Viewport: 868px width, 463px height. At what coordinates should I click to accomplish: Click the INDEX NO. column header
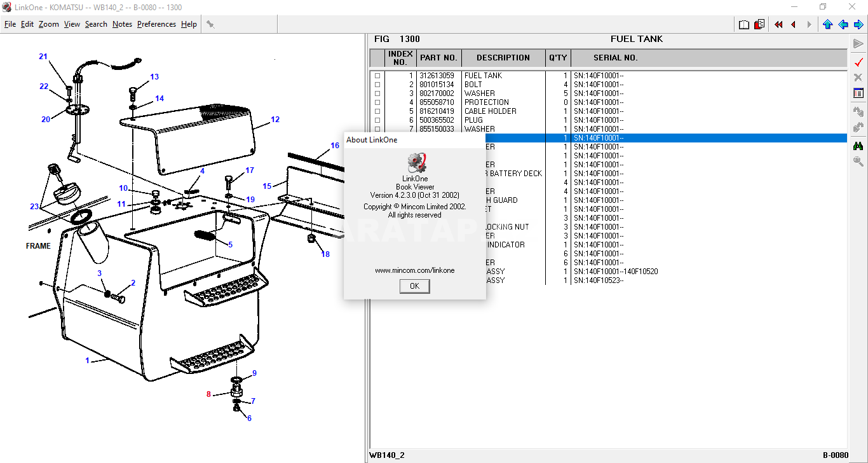(x=400, y=58)
